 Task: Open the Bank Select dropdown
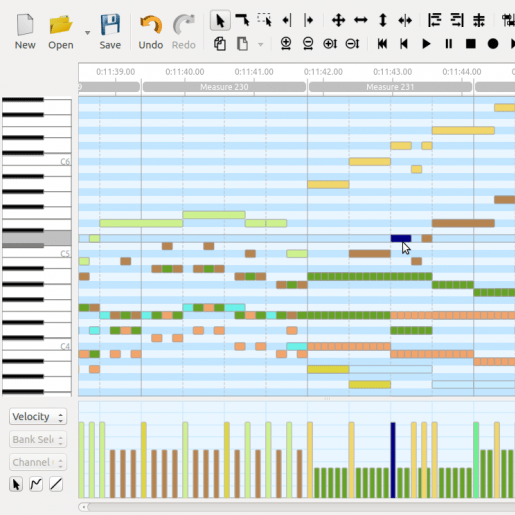38,439
